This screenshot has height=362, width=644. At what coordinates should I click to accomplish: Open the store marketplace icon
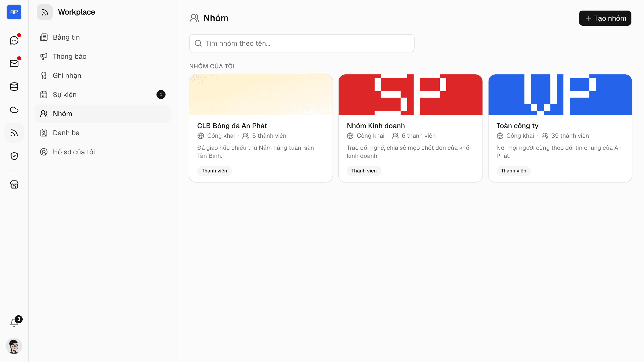14,184
